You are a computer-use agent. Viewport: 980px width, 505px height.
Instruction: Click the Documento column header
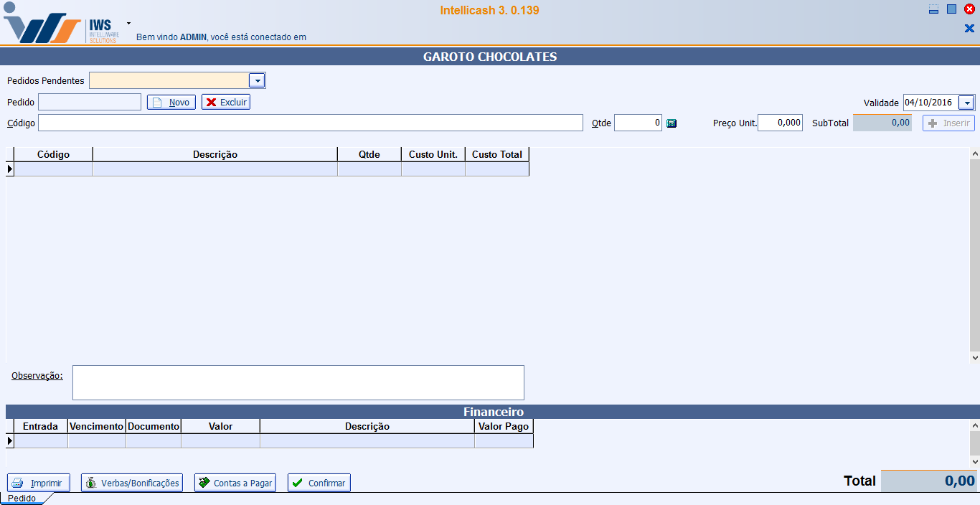click(x=154, y=426)
